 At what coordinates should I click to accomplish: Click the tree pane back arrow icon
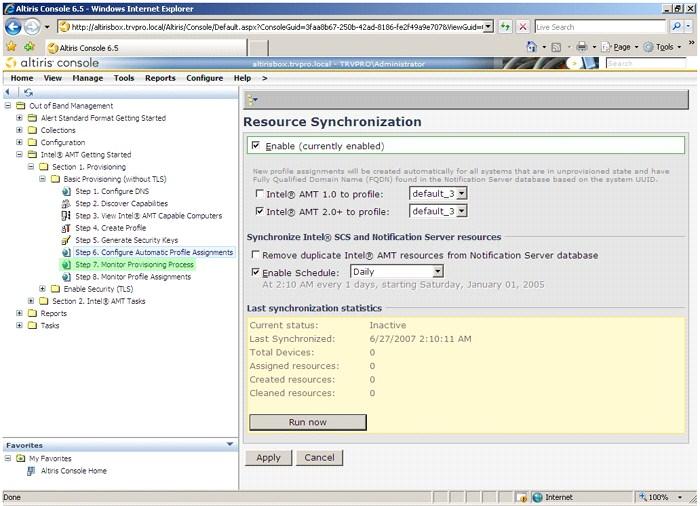8,92
